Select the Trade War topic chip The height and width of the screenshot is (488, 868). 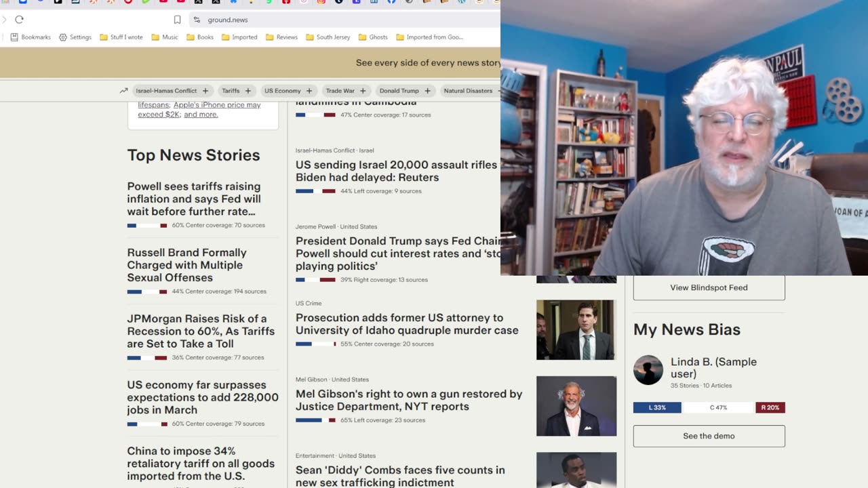pyautogui.click(x=340, y=91)
